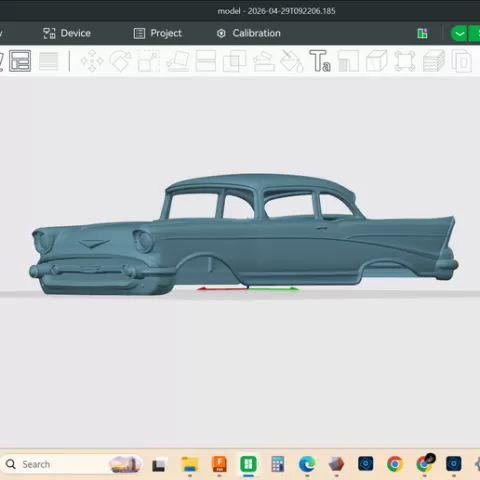Open Calculator from the taskbar
Image resolution: width=480 pixels, height=480 pixels.
click(x=278, y=464)
